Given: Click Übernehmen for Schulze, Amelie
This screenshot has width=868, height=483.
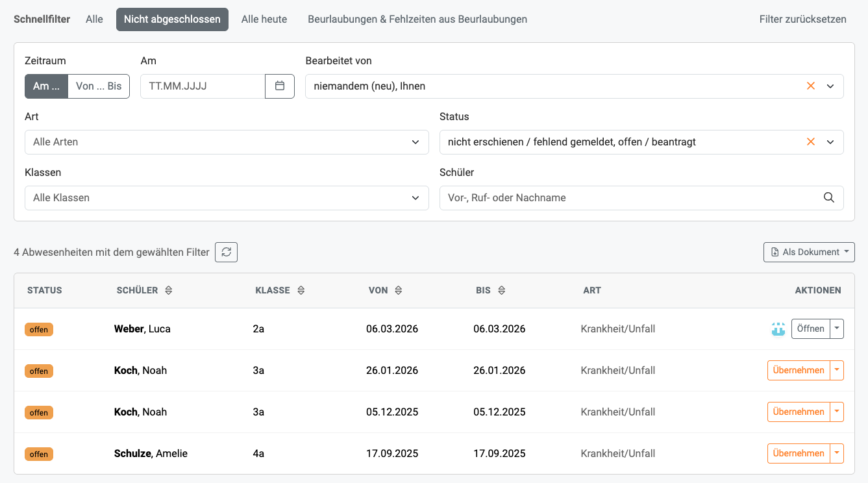Looking at the screenshot, I should (799, 454).
